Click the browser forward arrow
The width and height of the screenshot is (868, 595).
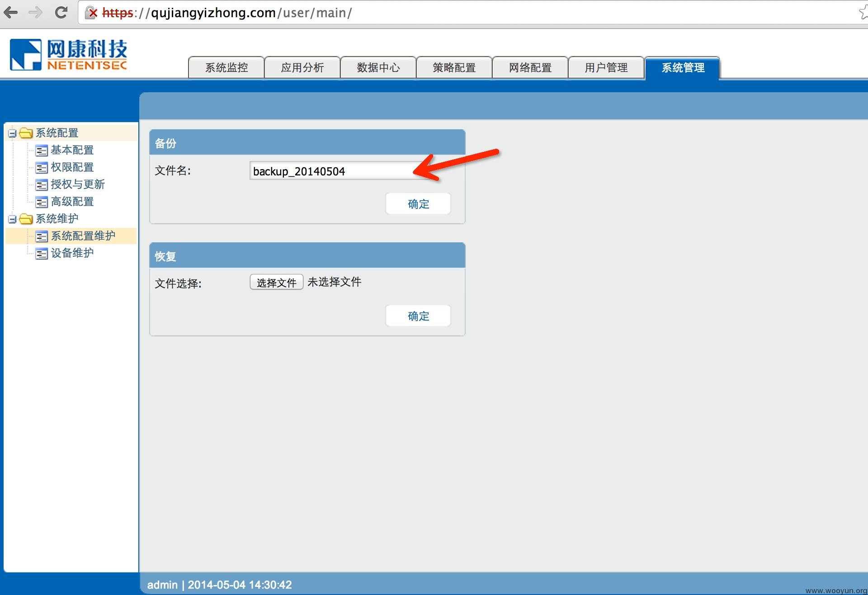tap(35, 13)
